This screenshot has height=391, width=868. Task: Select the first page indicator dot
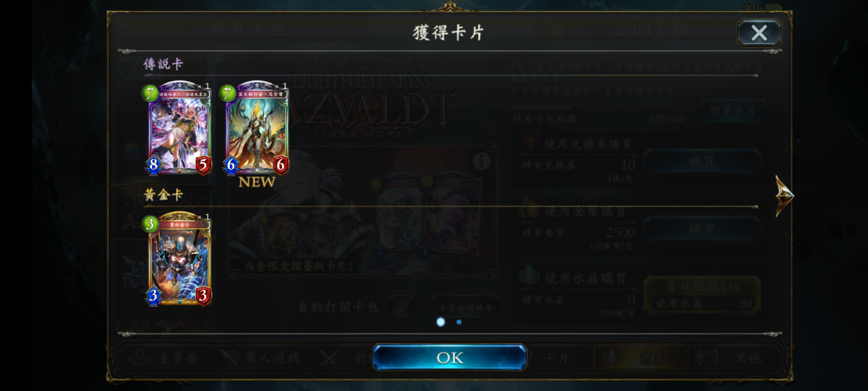tap(441, 322)
